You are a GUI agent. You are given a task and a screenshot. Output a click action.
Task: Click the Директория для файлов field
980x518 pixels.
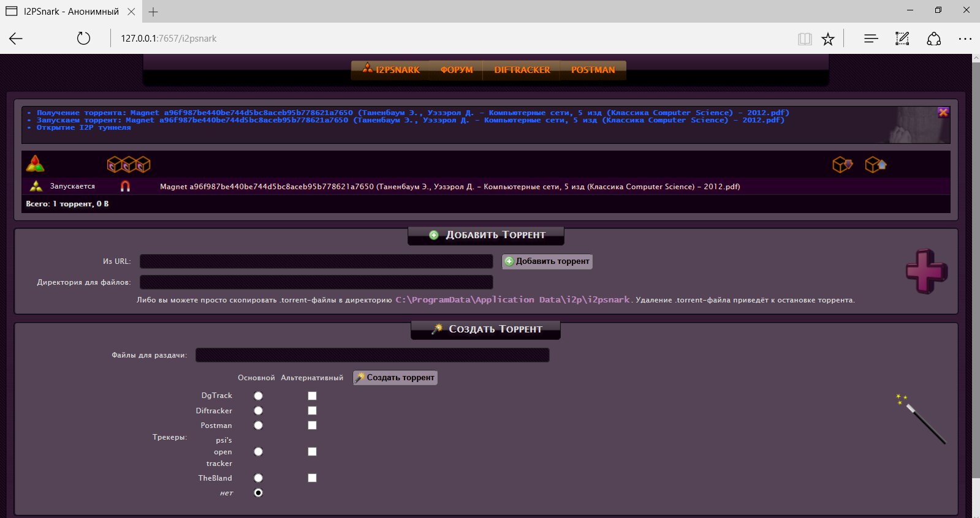pyautogui.click(x=316, y=282)
